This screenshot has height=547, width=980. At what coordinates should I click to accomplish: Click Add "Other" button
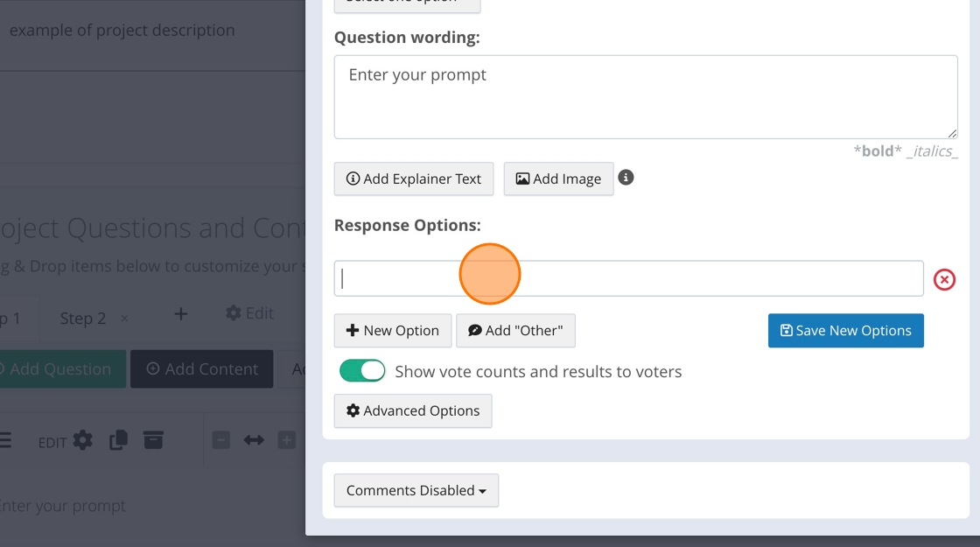tap(515, 331)
